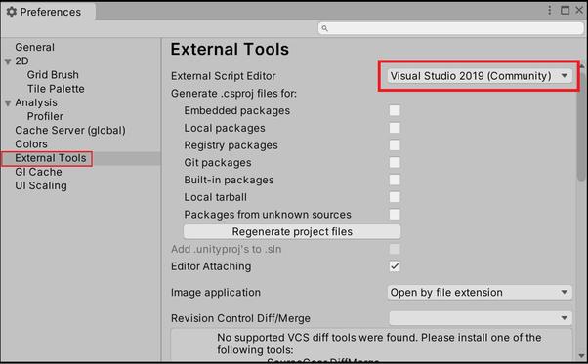Screen dimensions: 588x364
Task: Select the GI Cache preferences section
Action: click(38, 172)
